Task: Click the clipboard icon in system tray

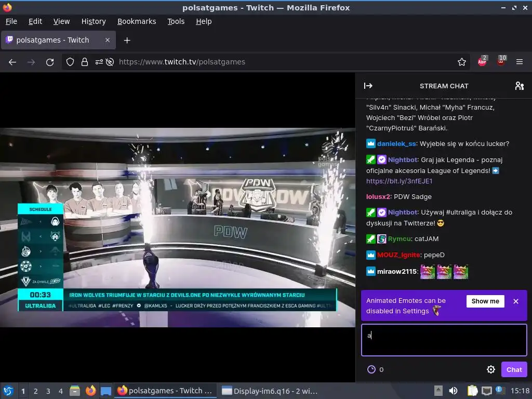Action: [472, 391]
